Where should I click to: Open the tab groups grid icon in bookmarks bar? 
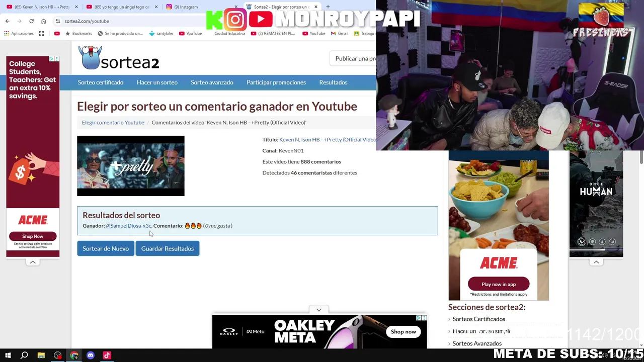click(x=42, y=34)
